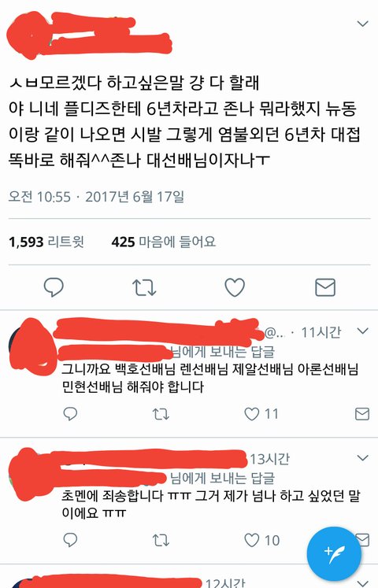Reply to the 초멘에 죄송합니다 comment
This screenshot has width=378, height=588.
coord(70,540)
